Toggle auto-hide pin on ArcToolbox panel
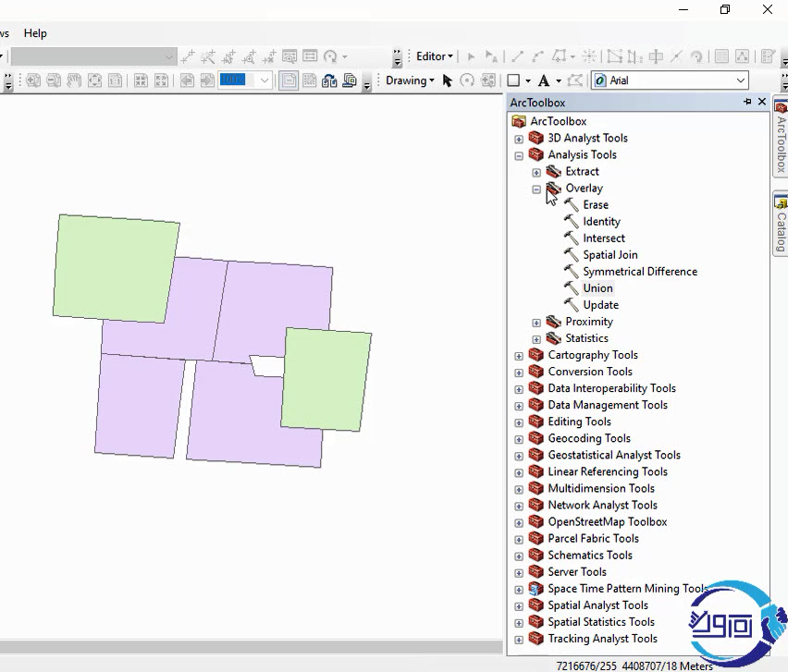 [x=747, y=103]
